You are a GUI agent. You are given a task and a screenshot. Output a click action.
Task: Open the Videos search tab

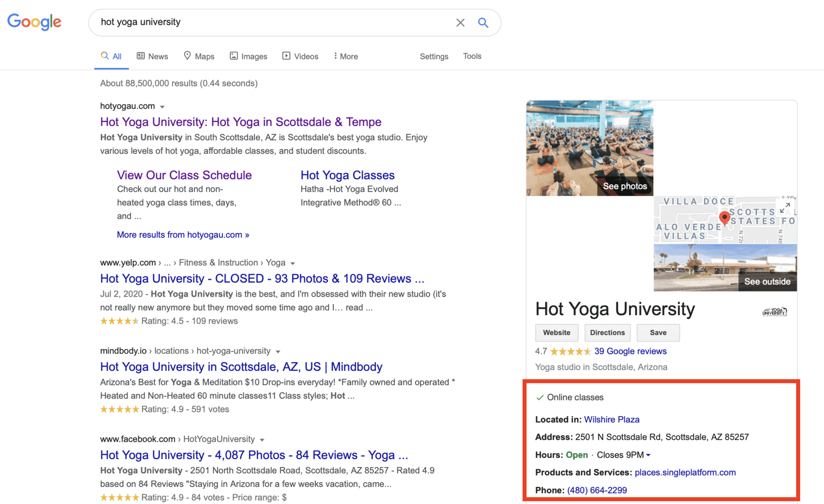click(300, 56)
